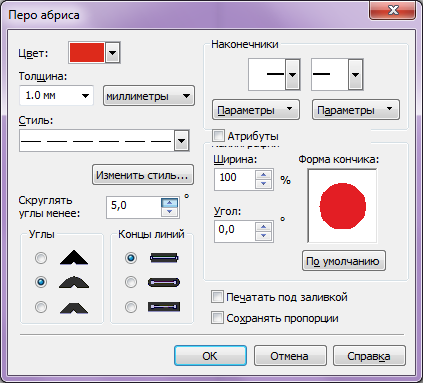Click the miter corner shape icon

click(x=74, y=258)
